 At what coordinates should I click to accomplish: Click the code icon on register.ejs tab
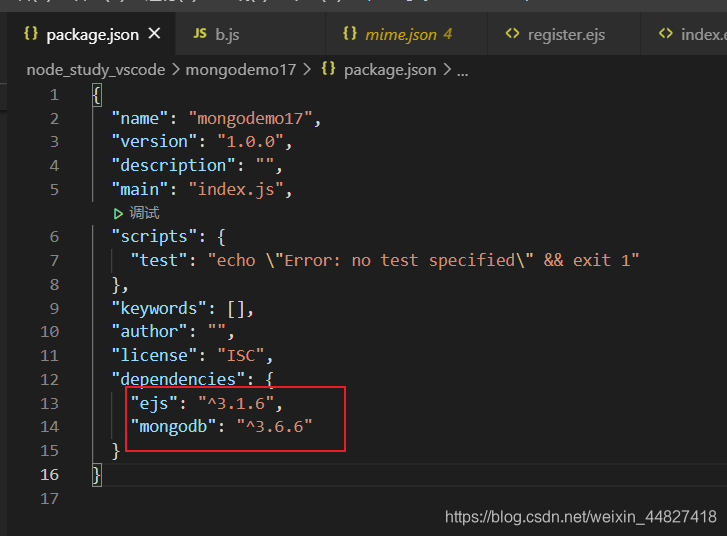click(512, 34)
